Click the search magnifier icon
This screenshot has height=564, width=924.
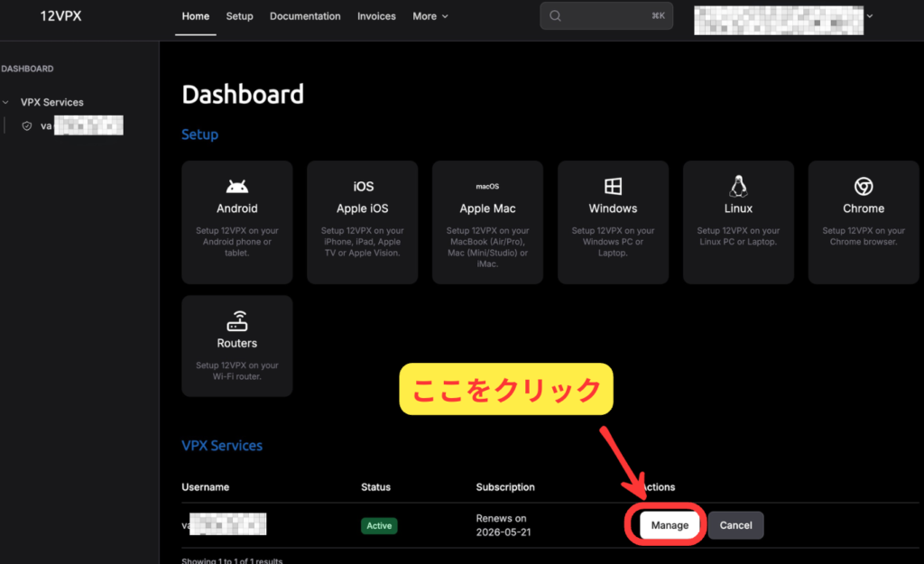point(556,16)
